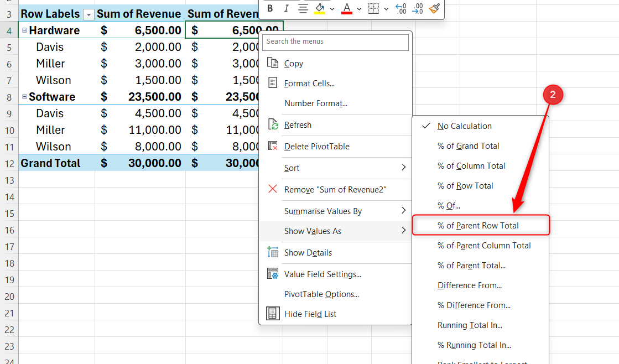Collapse the Hardware group
This screenshot has height=364, width=619.
pyautogui.click(x=24, y=30)
